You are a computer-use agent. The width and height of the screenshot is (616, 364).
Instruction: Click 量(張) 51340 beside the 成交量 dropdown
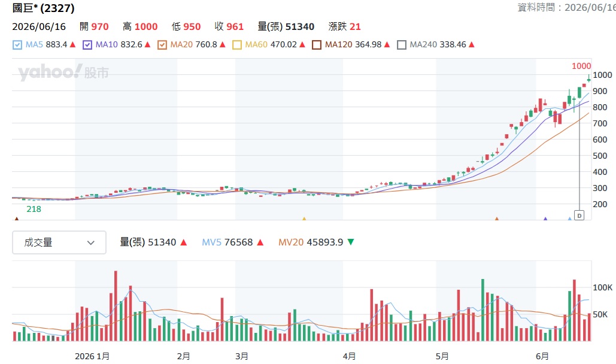click(x=148, y=242)
